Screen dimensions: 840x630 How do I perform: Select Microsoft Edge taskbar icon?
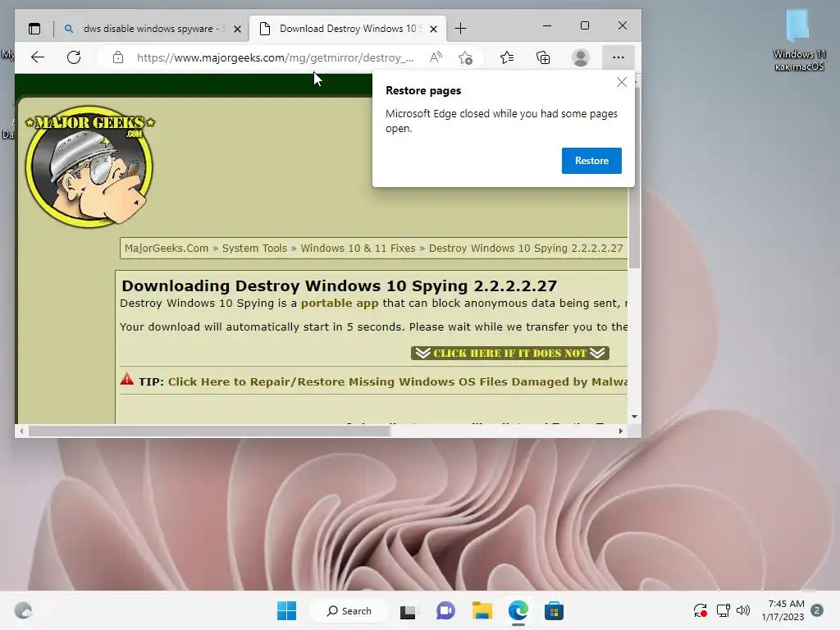pos(518,610)
